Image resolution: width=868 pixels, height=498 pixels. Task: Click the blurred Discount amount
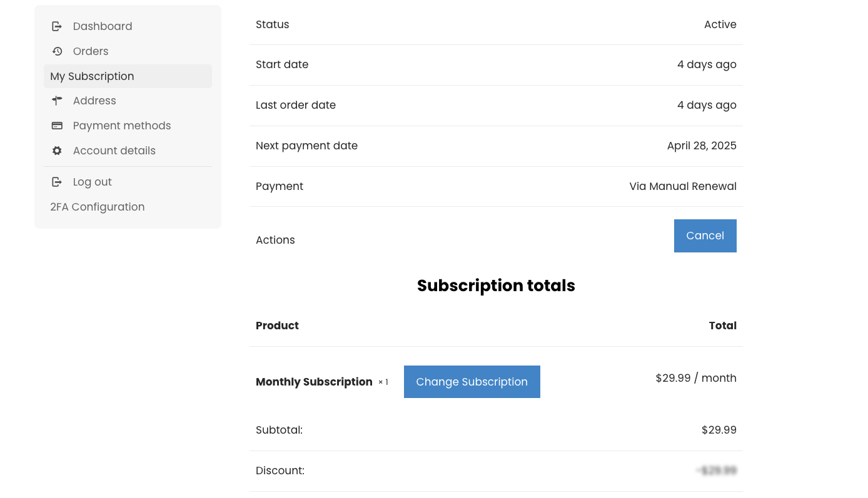pos(717,471)
